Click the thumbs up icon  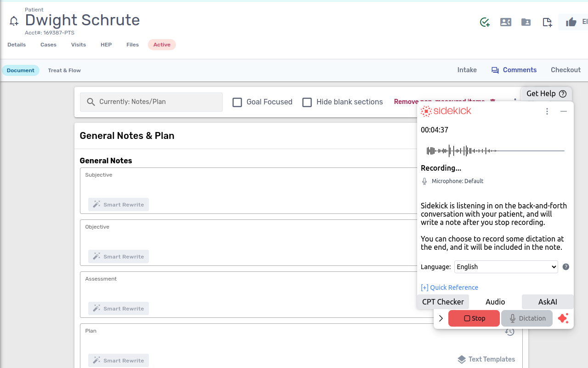coord(571,22)
